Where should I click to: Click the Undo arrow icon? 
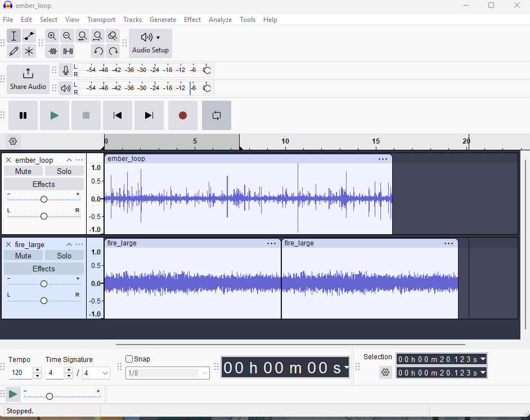coord(98,51)
